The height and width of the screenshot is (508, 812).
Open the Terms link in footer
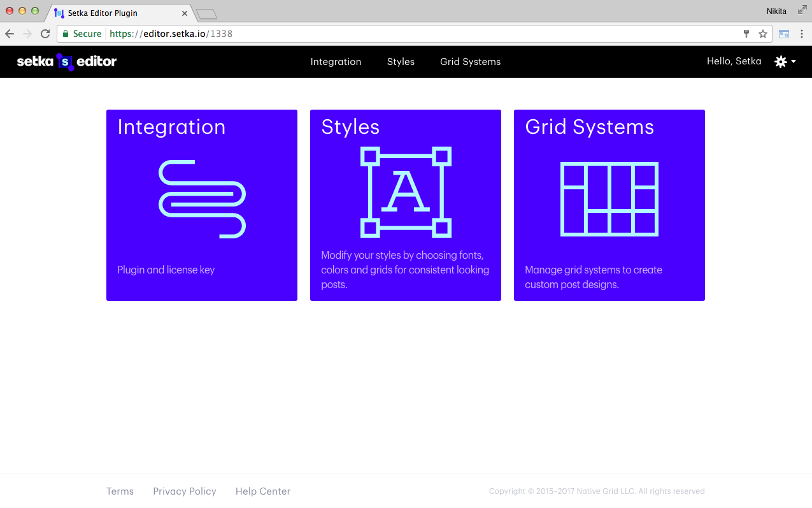click(120, 491)
